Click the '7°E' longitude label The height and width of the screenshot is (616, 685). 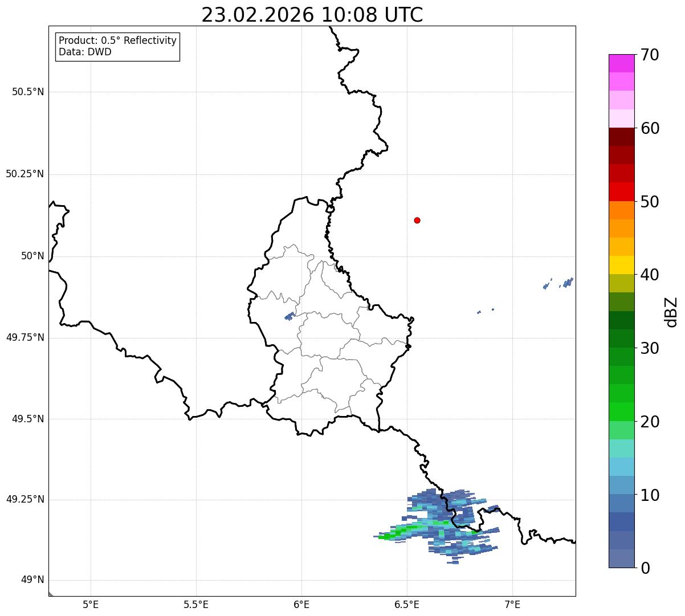pos(512,604)
